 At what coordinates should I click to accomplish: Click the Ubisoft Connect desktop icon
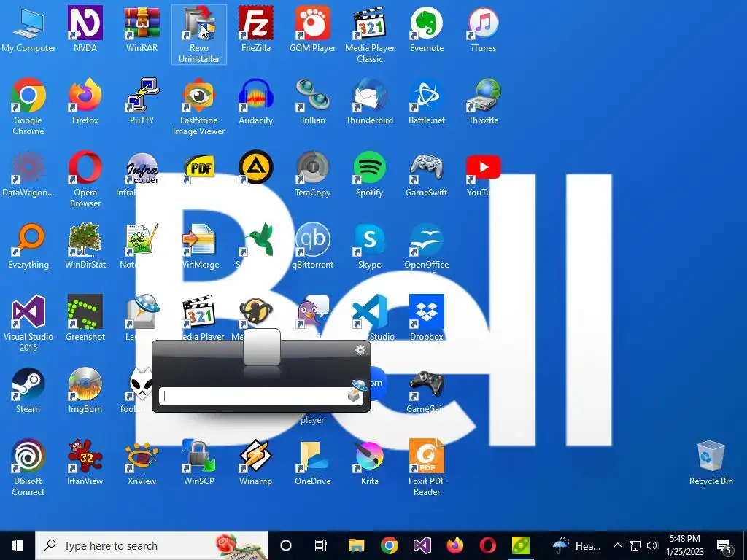28,468
